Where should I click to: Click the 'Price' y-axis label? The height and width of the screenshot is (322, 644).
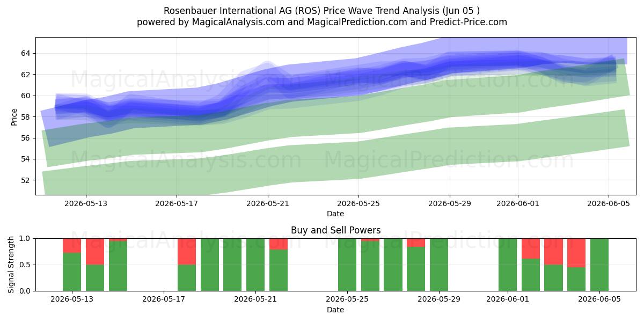pyautogui.click(x=14, y=117)
